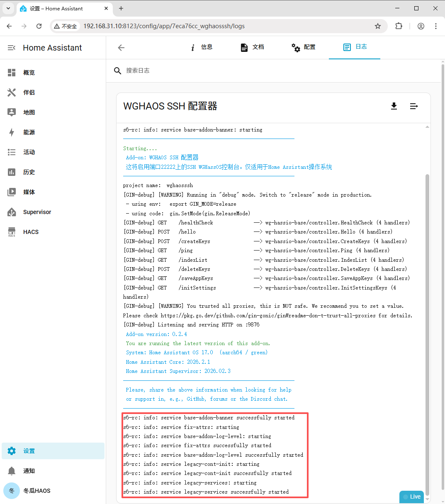
Task: Open the Chrome profile icon
Action: point(421,26)
